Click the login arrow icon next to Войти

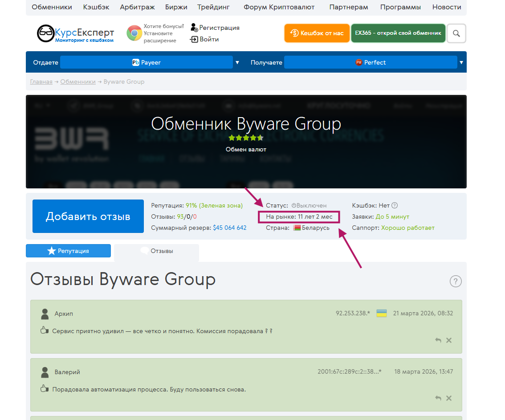(x=194, y=39)
